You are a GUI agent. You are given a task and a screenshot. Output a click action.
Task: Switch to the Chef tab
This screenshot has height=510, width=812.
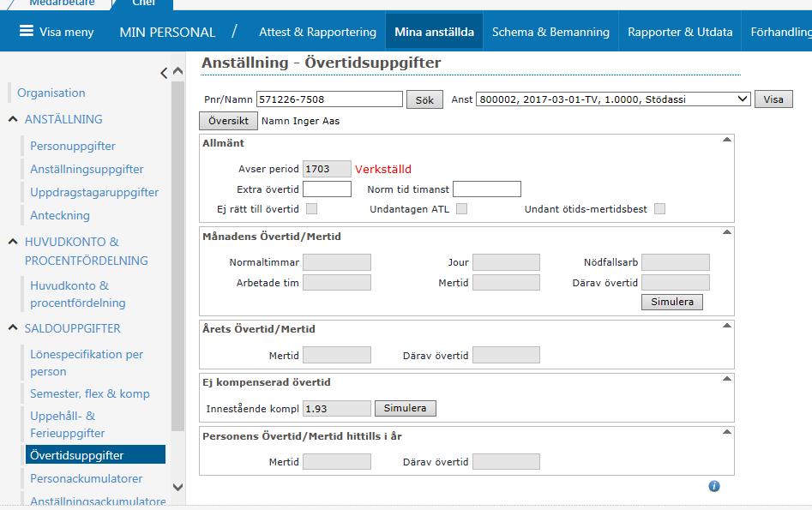143,3
